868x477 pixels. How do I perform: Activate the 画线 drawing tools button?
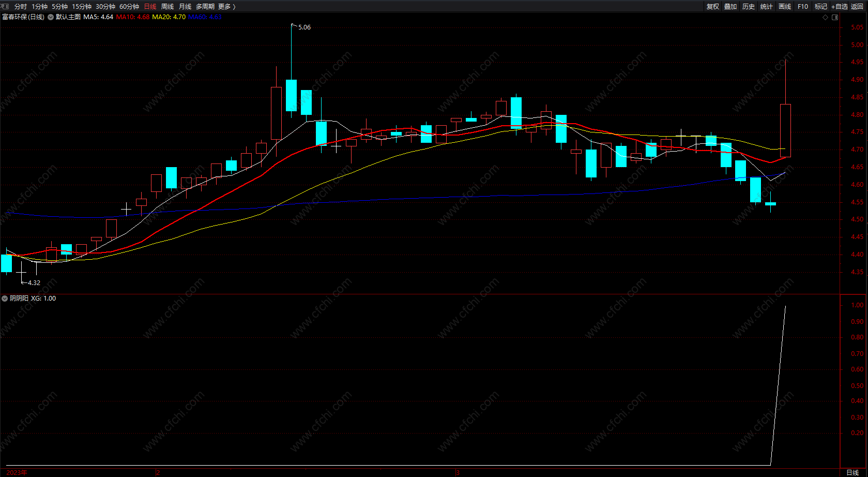[785, 7]
